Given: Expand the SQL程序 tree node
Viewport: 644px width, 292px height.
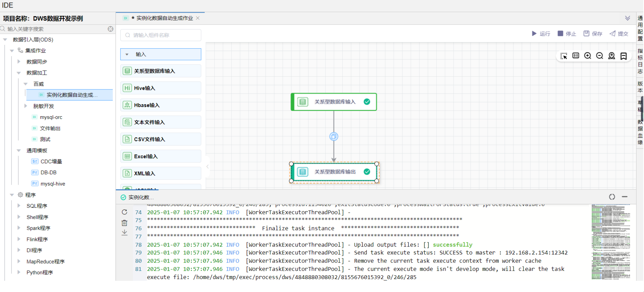Looking at the screenshot, I should (19, 206).
